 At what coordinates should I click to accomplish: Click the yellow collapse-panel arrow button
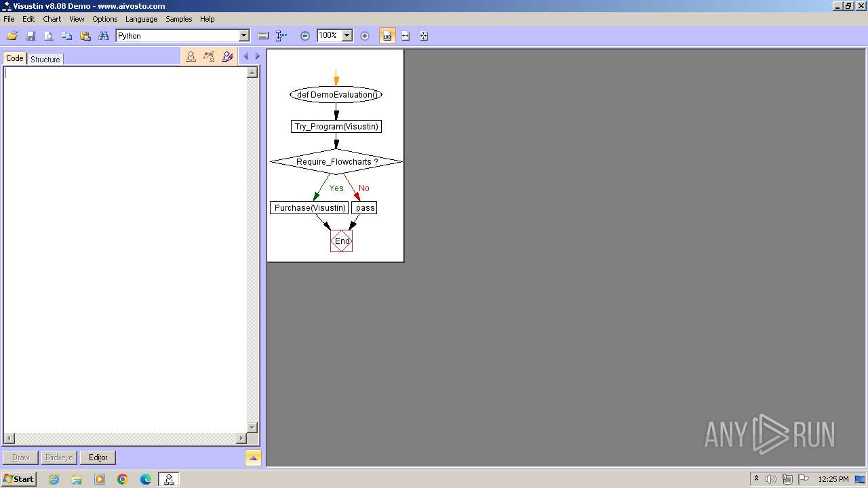coord(253,458)
